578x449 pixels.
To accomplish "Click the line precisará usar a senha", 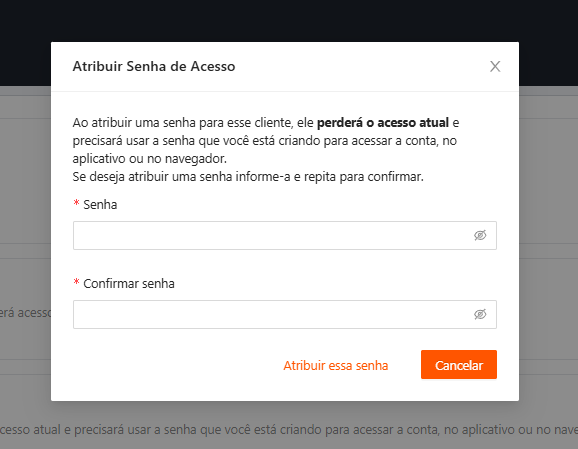I will click(x=265, y=140).
